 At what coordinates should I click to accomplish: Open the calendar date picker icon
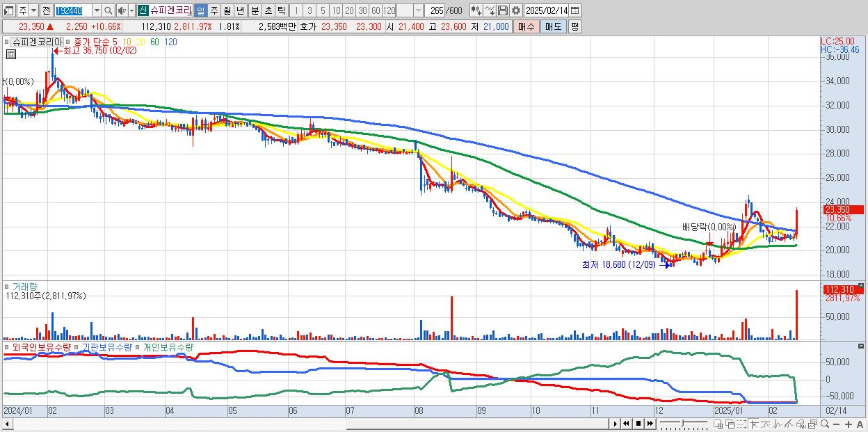click(574, 10)
